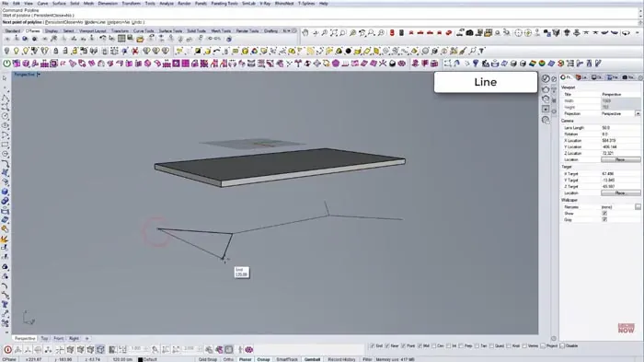Select the Pan view hand icon
Viewport: 644px width, 362px height.
[305, 32]
